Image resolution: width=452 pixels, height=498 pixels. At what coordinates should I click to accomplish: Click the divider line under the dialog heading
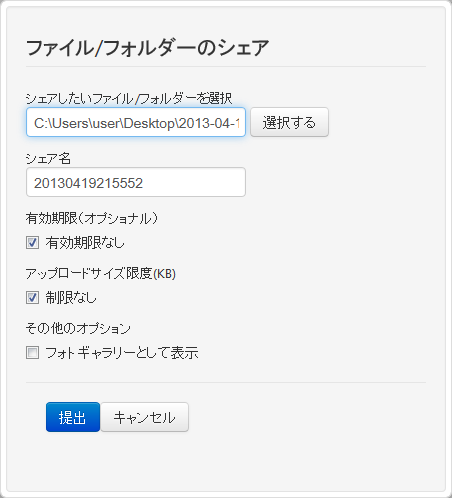pos(226,67)
